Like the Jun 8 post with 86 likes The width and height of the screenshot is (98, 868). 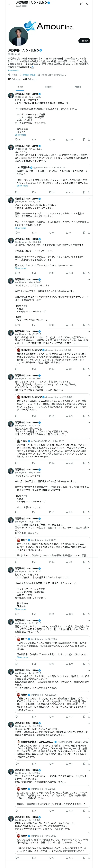51,233
